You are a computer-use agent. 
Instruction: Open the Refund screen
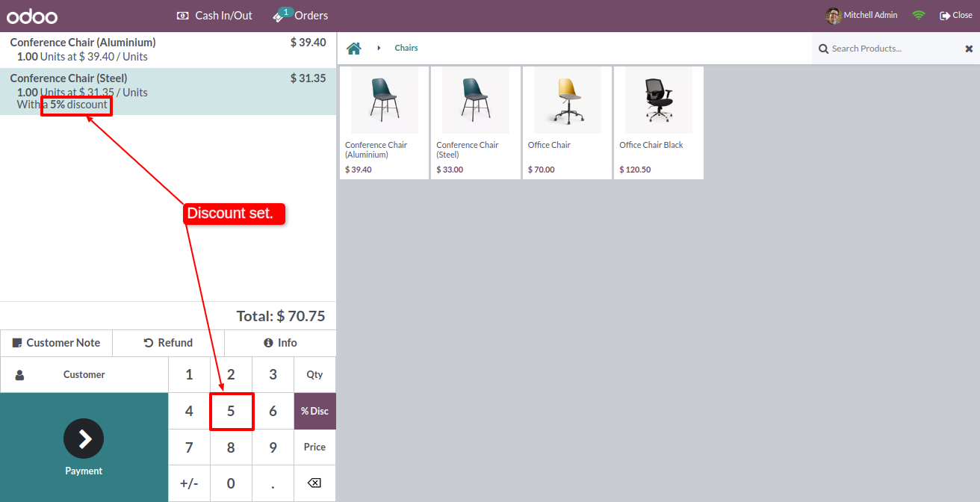tap(168, 343)
